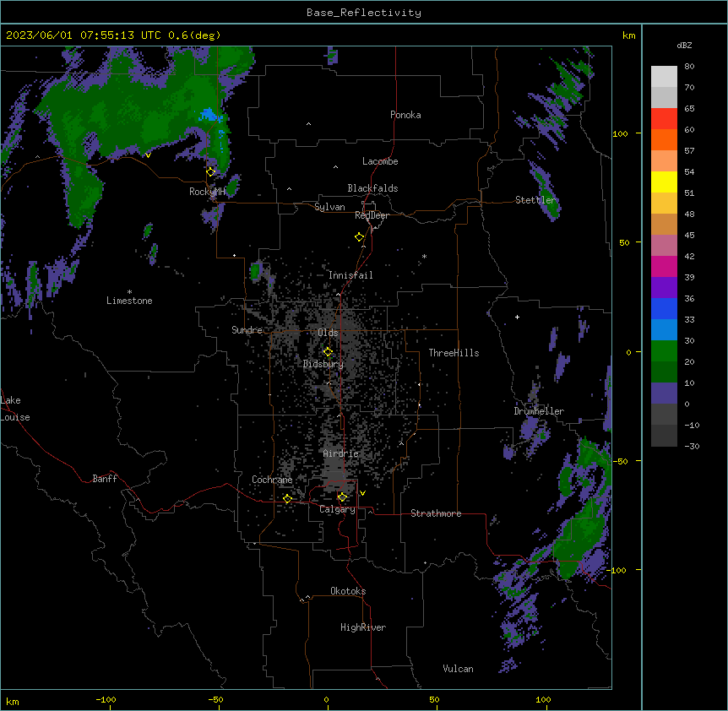Click the yellow diamond marker south of RedDeer
Image resolution: width=728 pixels, height=711 pixels.
click(360, 237)
